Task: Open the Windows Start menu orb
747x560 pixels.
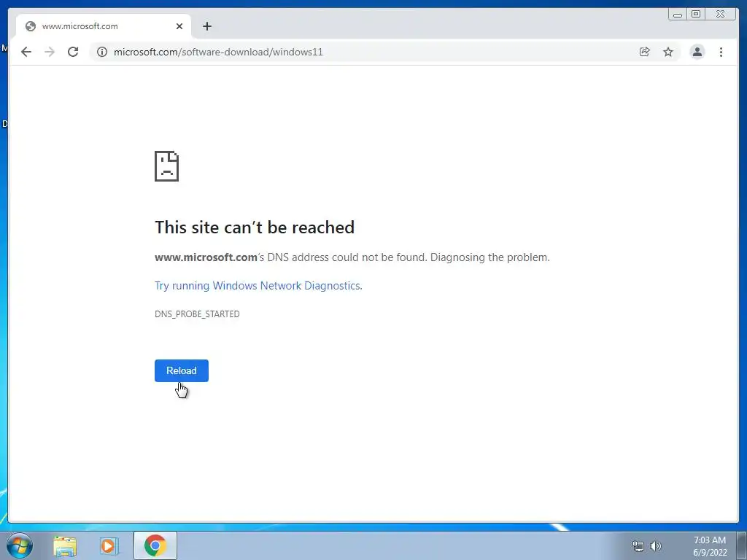Action: pos(20,545)
